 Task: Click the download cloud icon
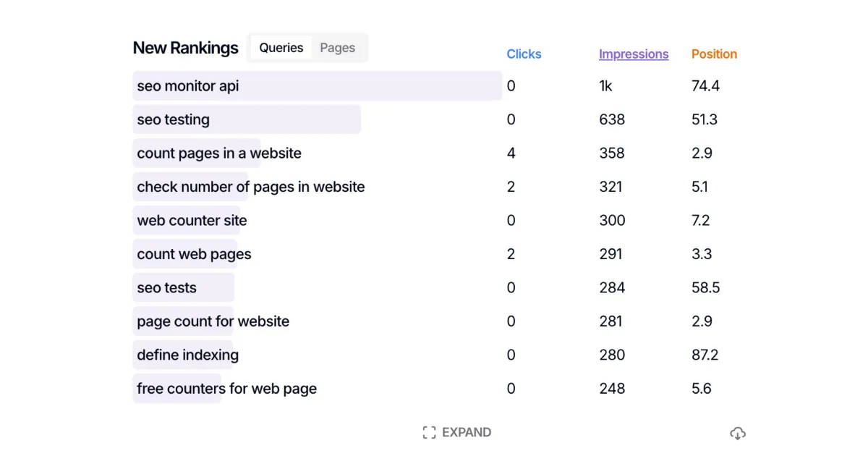coord(737,433)
